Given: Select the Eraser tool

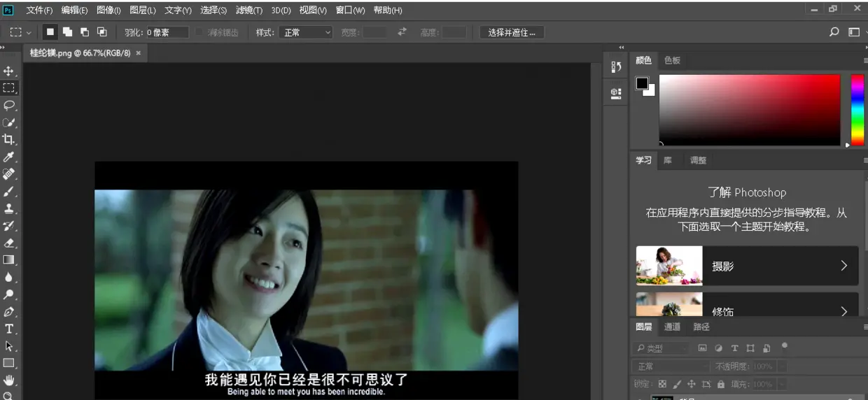Looking at the screenshot, I should tap(8, 243).
